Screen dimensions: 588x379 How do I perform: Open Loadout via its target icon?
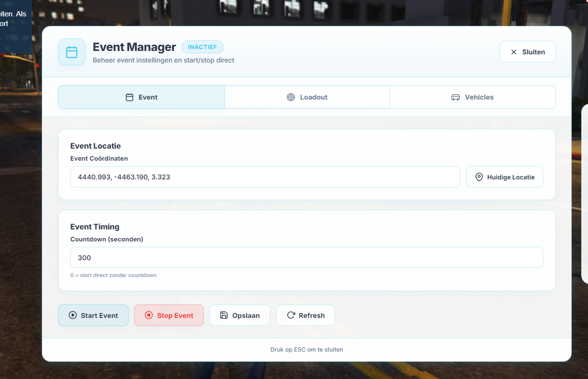point(291,97)
